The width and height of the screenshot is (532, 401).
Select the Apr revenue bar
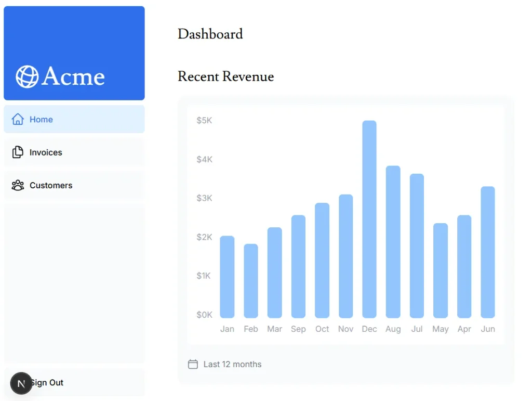pyautogui.click(x=464, y=266)
